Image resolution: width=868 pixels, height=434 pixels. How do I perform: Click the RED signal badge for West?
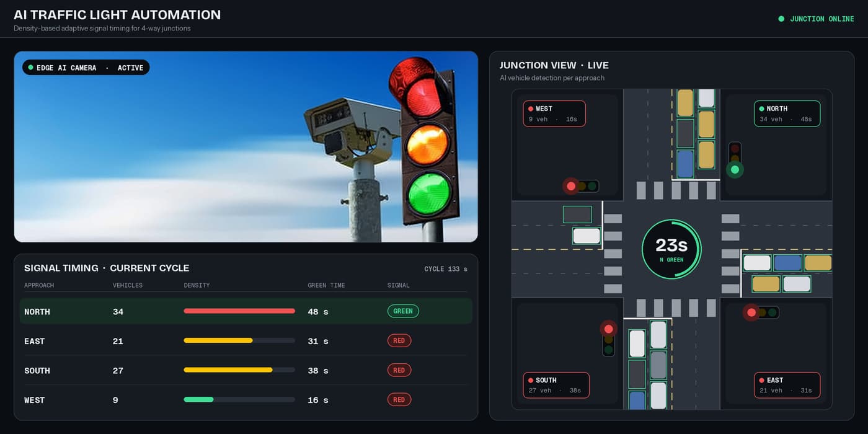pyautogui.click(x=399, y=400)
